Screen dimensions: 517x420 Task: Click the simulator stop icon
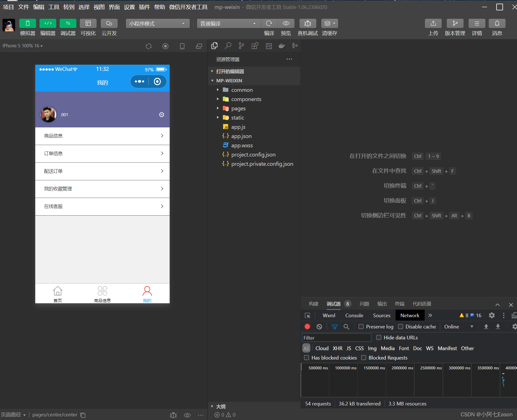pyautogui.click(x=165, y=46)
